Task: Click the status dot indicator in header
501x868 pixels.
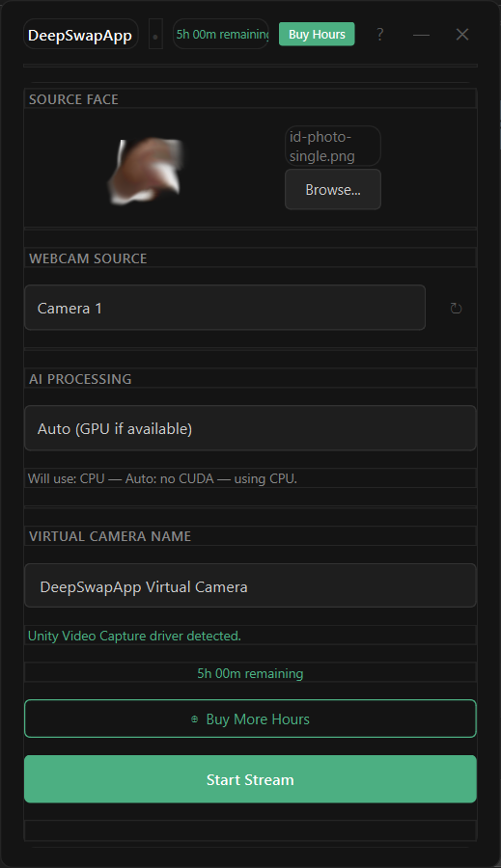Action: [155, 35]
